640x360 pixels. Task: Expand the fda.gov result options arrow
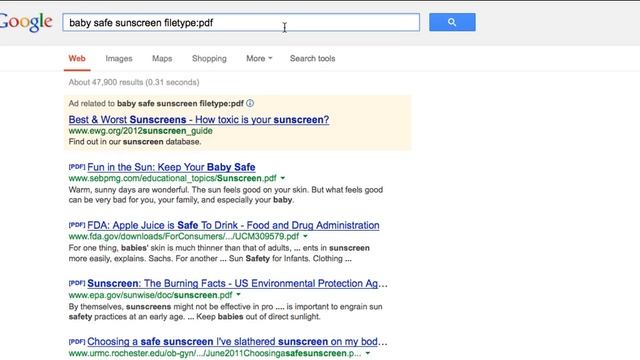[x=305, y=236]
